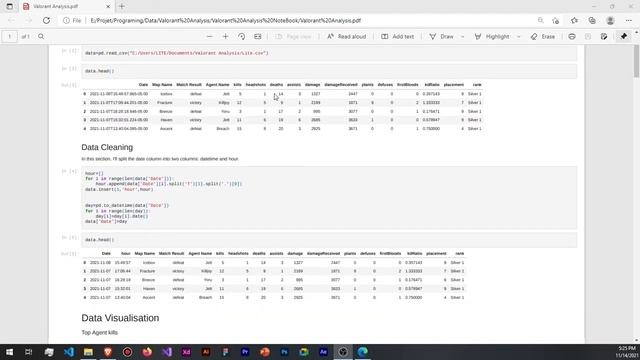Rotate the PDF page
640x360 pixels.
(242, 36)
